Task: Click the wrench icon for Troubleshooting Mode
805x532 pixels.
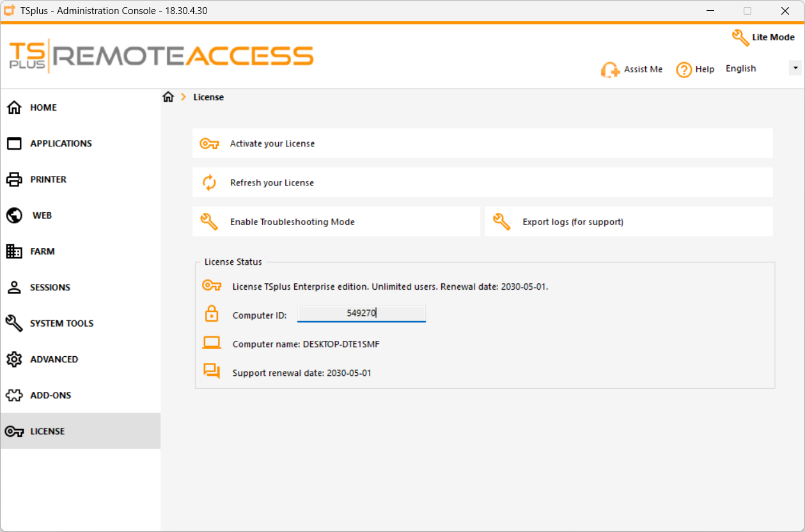Action: (210, 222)
